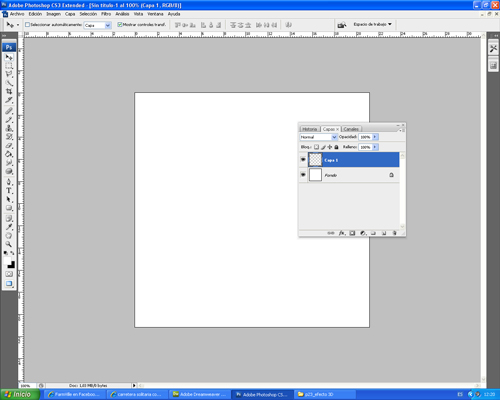This screenshot has width=500, height=400.
Task: Swap foreground and background colors
Action: point(12,253)
